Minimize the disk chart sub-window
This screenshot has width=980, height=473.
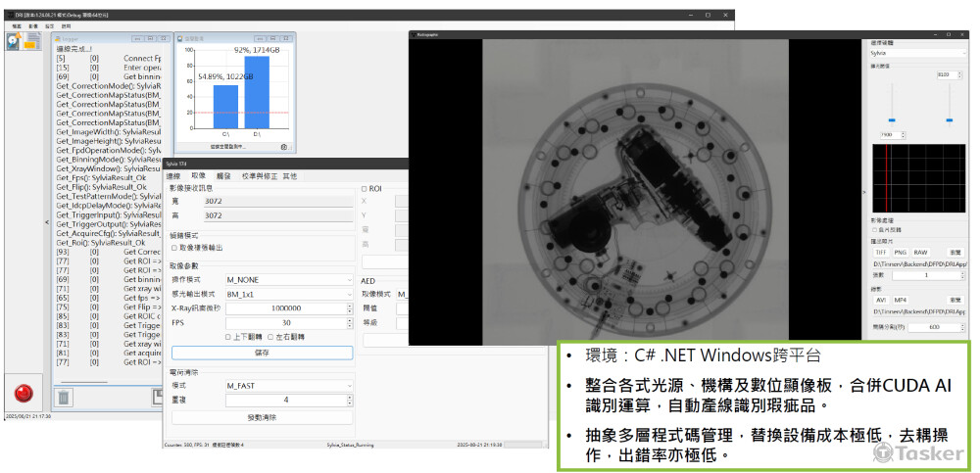(x=260, y=39)
